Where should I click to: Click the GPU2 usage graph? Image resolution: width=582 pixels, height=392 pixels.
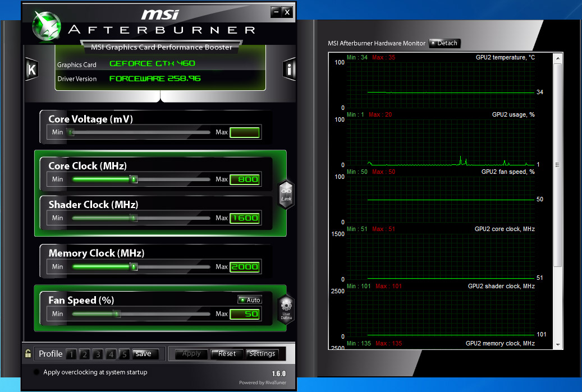point(441,142)
